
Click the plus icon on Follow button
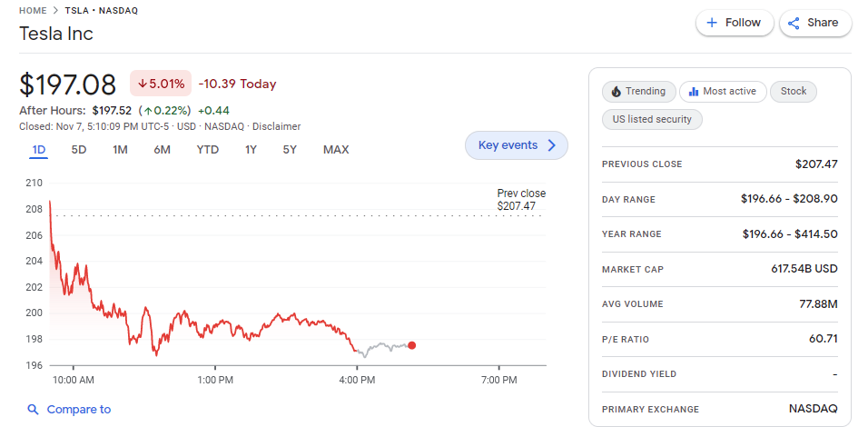click(x=713, y=23)
